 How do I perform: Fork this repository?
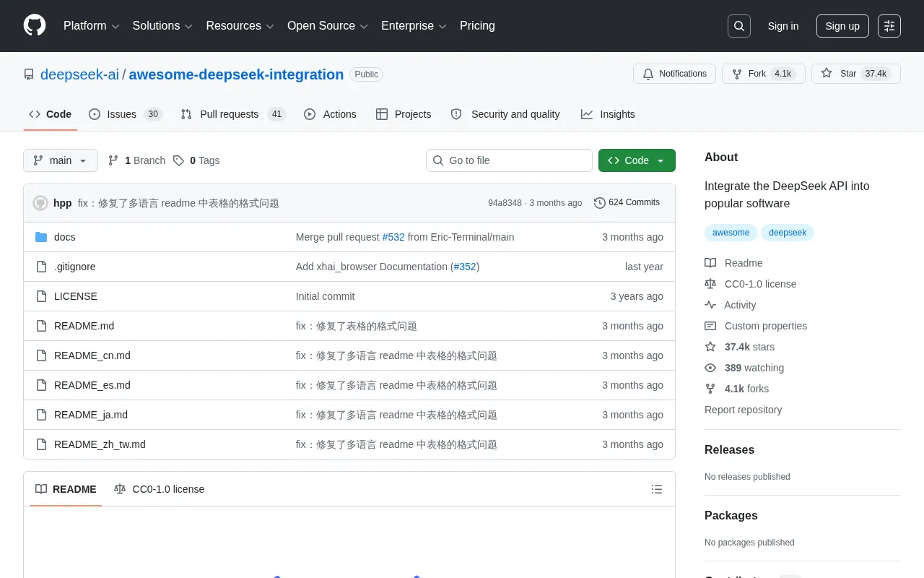point(764,74)
